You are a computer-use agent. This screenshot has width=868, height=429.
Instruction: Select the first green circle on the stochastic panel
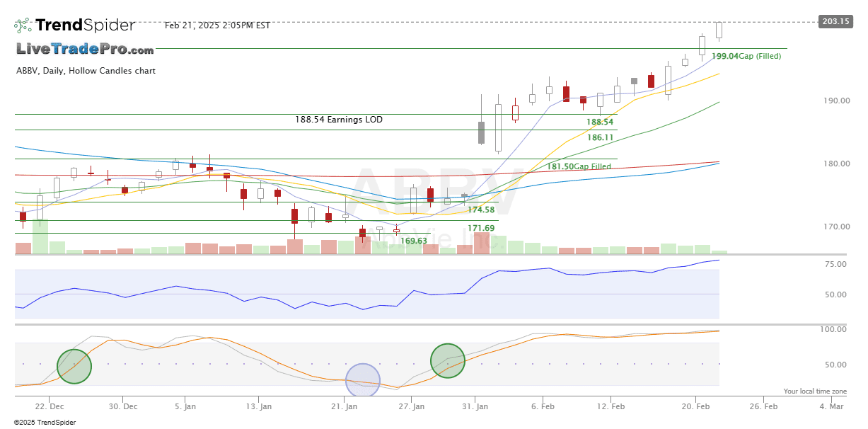pos(74,366)
